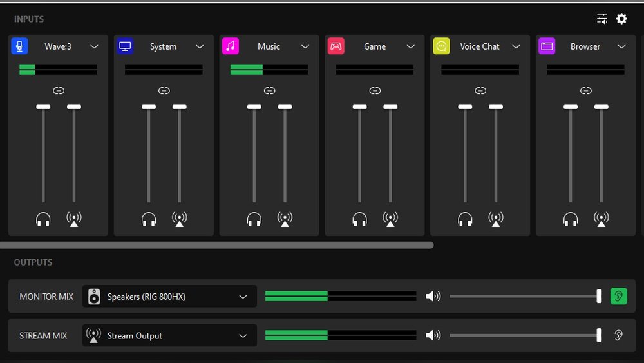This screenshot has height=363, width=644.
Task: Enable the Stream Mix listen ear
Action: [618, 335]
